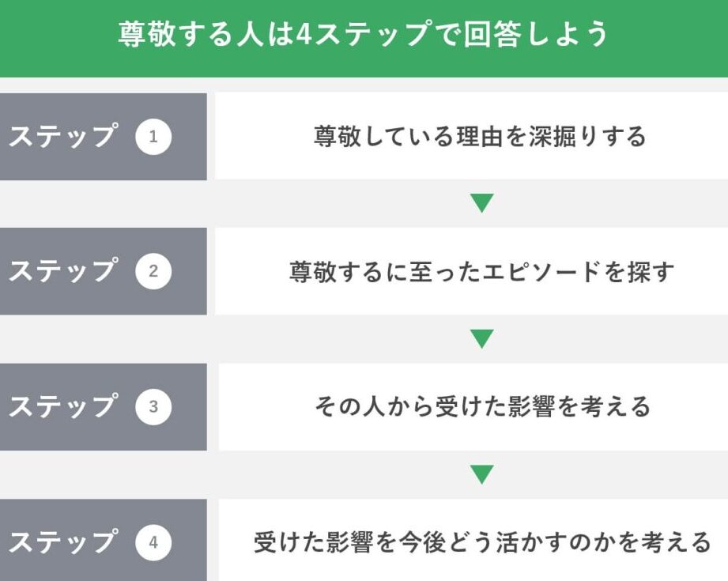Image resolution: width=728 pixels, height=581 pixels.
Task: Select text 受けた影響を今後どう活かすのかを考える
Action: (x=482, y=542)
